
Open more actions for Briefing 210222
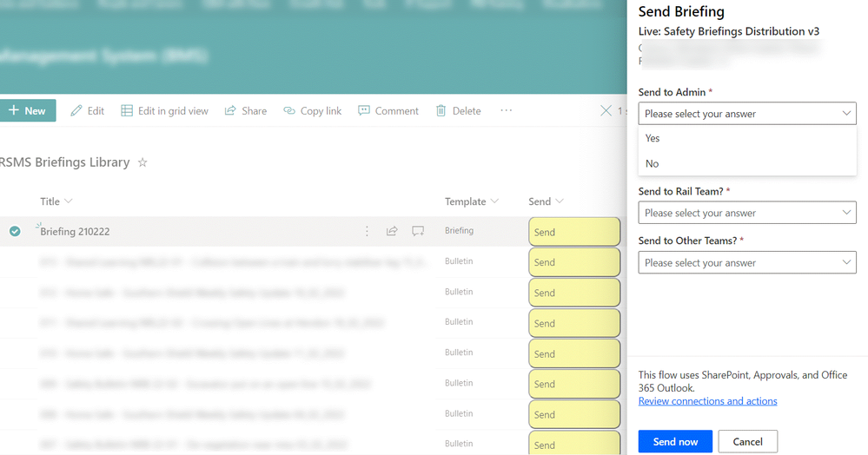click(x=367, y=231)
